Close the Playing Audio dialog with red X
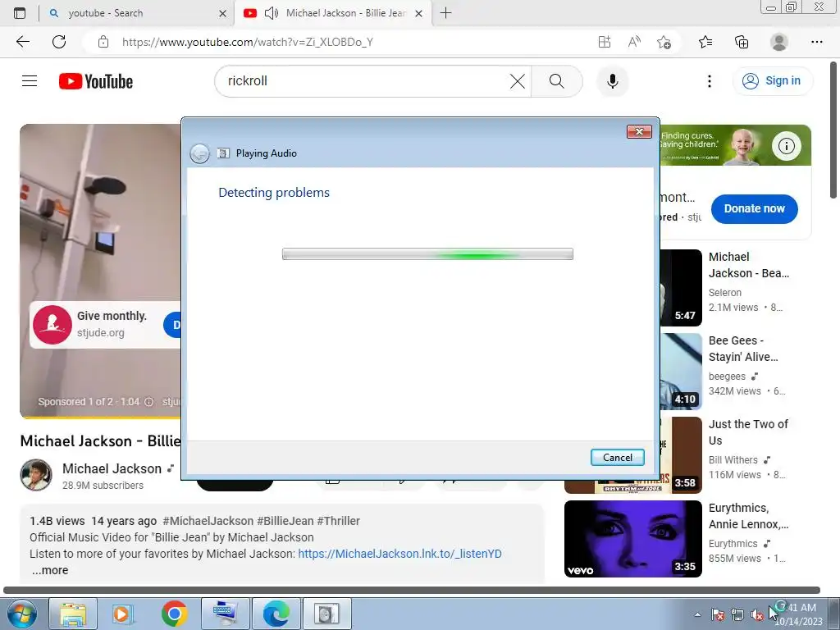This screenshot has height=630, width=840. click(639, 132)
